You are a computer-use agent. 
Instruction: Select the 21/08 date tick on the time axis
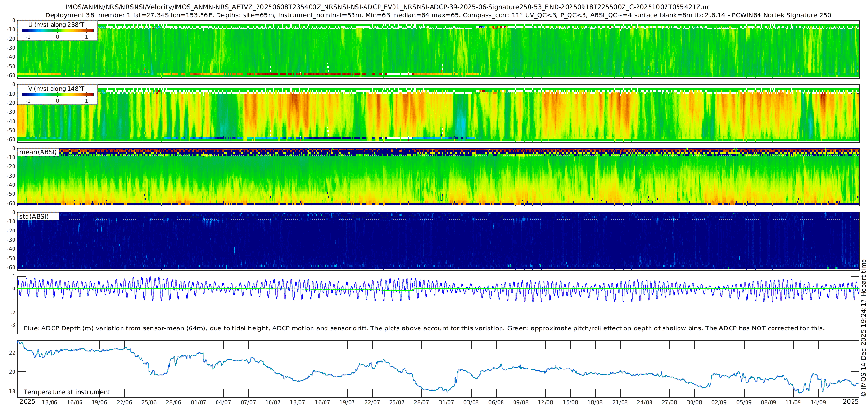[x=620, y=402]
